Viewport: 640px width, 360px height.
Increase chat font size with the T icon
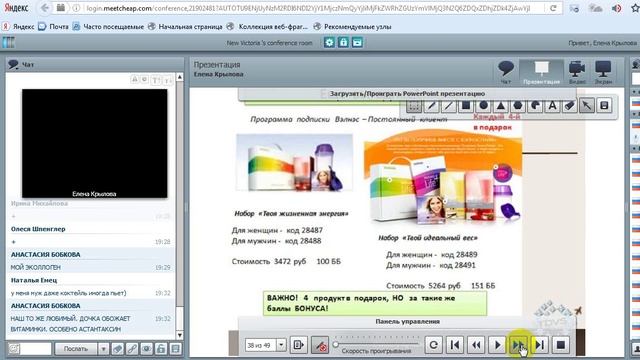pyautogui.click(x=156, y=80)
